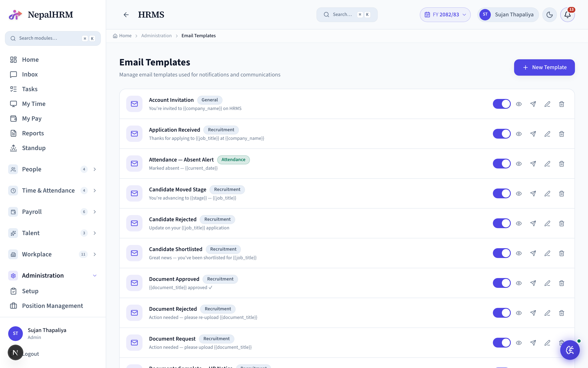Viewport: 588px width, 368px height.
Task: Go to Home in the sidebar
Action: coord(53,60)
